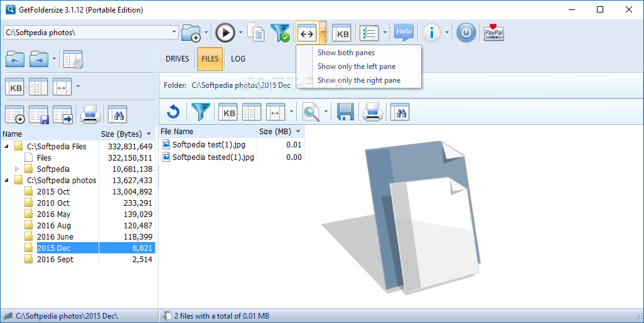Click the KB unit icon in left pane toolbar

[x=15, y=87]
